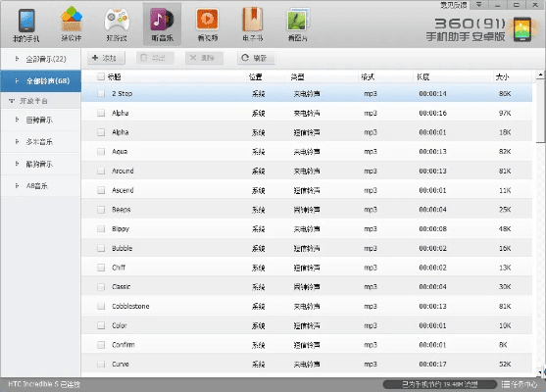546x392 pixels.
Task: Tick the select-all checkbox beside 标题 header
Action: (x=101, y=76)
